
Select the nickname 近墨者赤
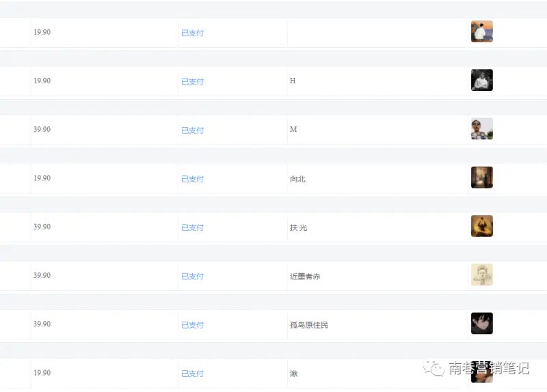(x=305, y=277)
